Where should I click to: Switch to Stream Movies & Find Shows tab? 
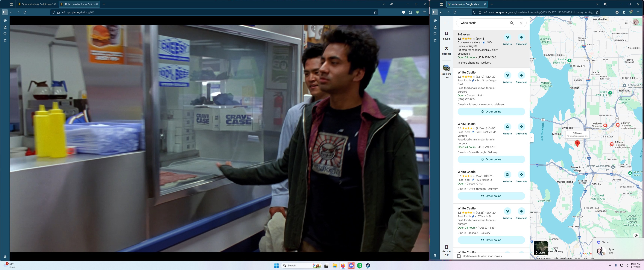pyautogui.click(x=36, y=4)
